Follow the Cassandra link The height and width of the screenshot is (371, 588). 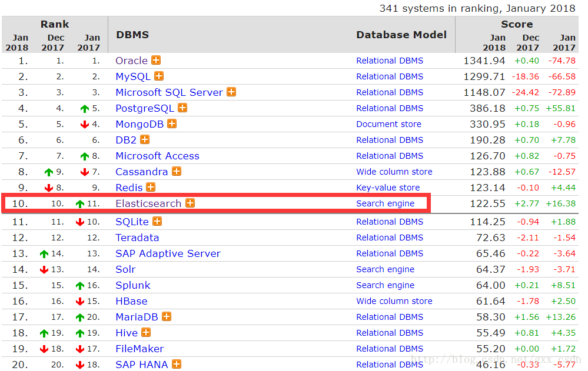click(x=142, y=172)
